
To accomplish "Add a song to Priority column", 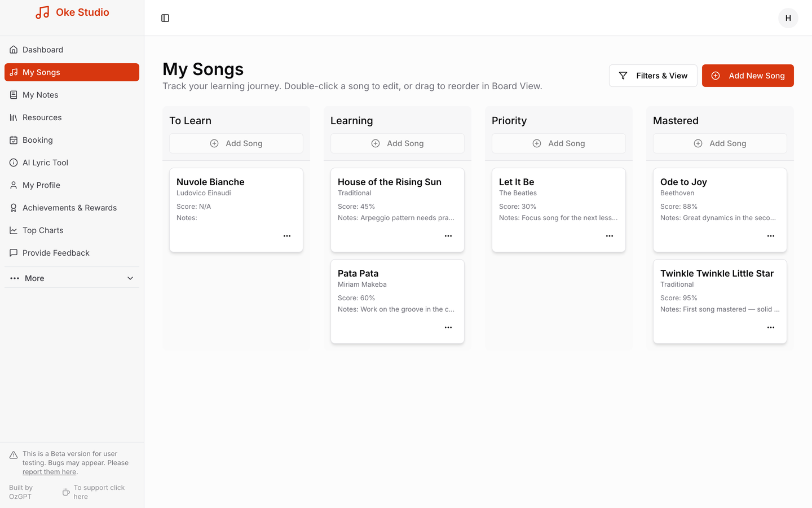I will pos(559,143).
